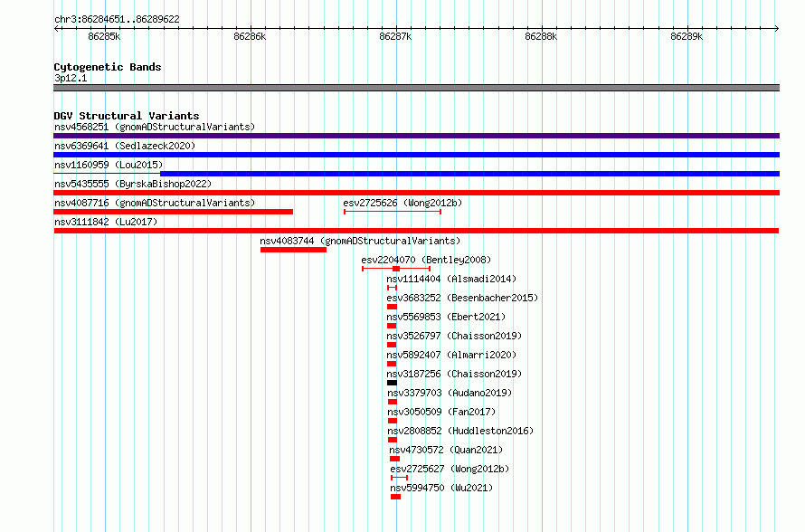Open the nsv6369641 (Sedlazeck2020) label
The height and width of the screenshot is (532, 805).
(x=125, y=146)
